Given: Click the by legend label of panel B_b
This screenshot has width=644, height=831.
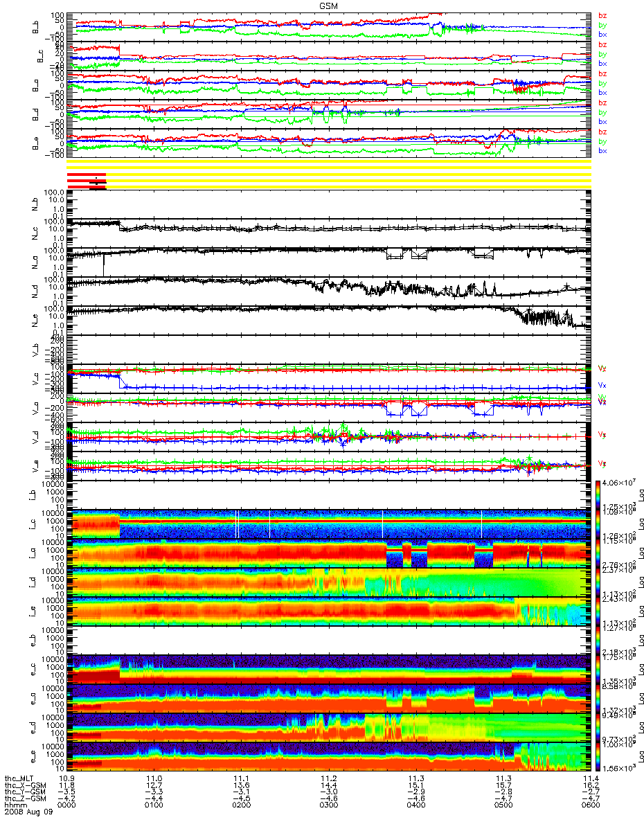Looking at the screenshot, I should [602, 25].
